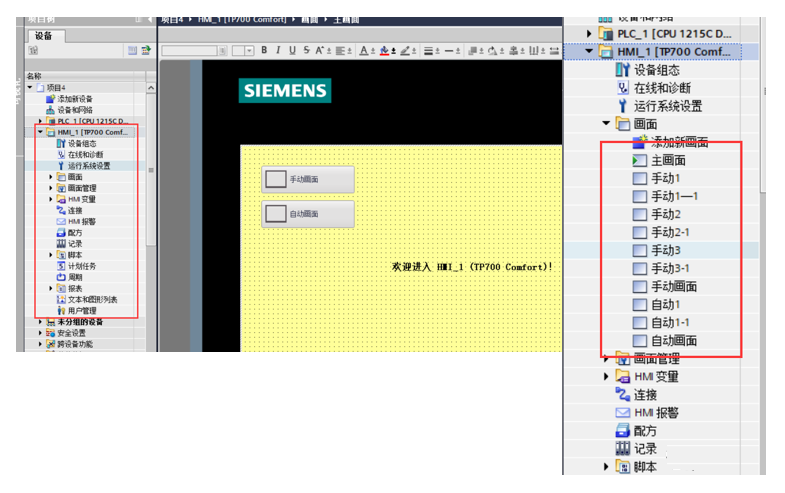Set the fill color via paint bucket
This screenshot has height=493, width=785.
pyautogui.click(x=384, y=51)
